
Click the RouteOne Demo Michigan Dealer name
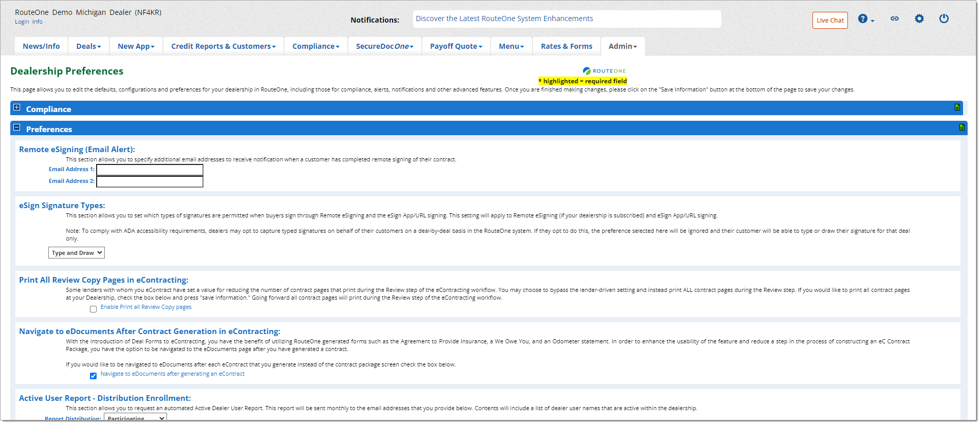pos(88,12)
